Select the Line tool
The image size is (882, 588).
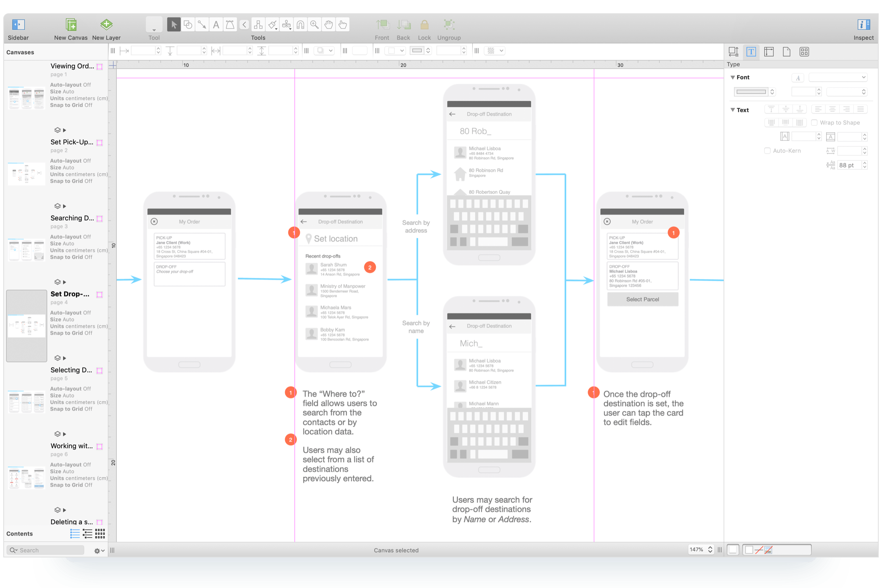(202, 25)
